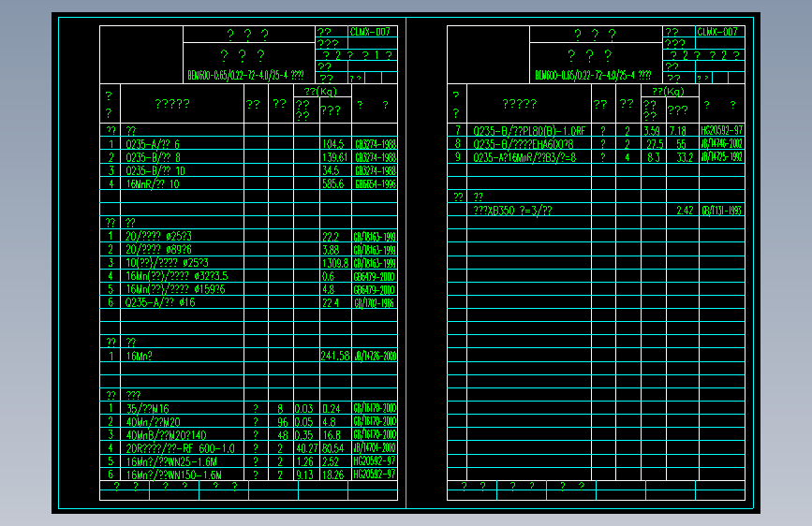
Task: Click the "??(Kg)" header in right sheet
Action: tap(668, 91)
